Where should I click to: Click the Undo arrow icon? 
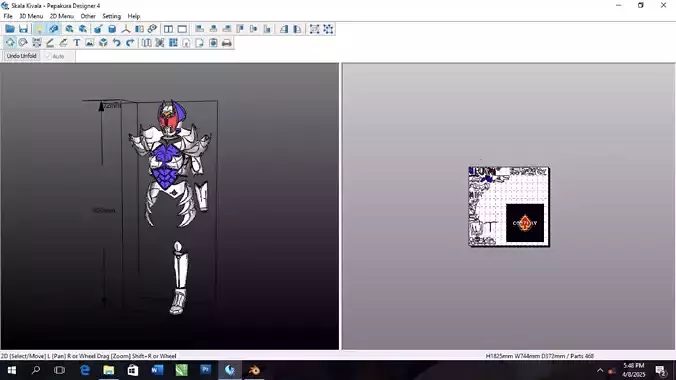coord(116,43)
